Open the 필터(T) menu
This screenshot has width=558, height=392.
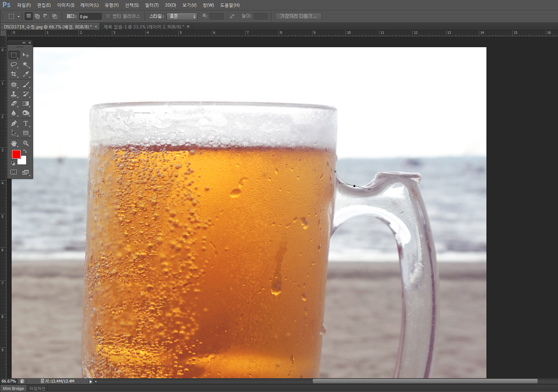152,5
